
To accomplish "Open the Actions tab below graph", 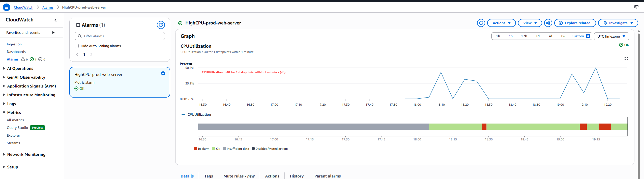I will (x=272, y=176).
